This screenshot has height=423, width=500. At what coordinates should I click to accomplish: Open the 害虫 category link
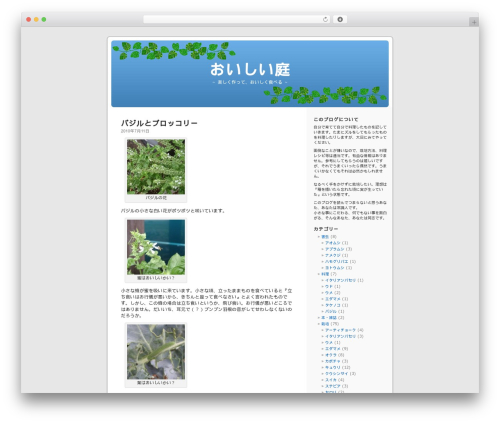(325, 237)
